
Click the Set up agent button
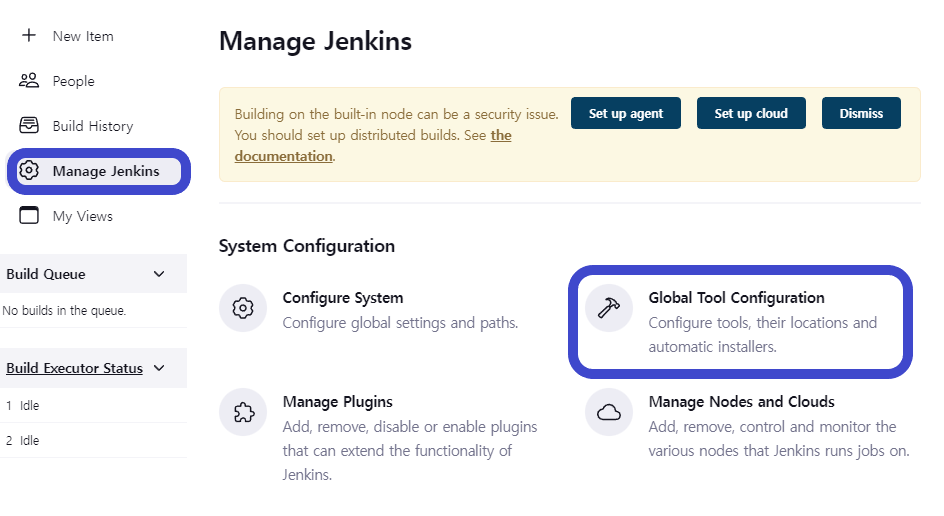626,113
